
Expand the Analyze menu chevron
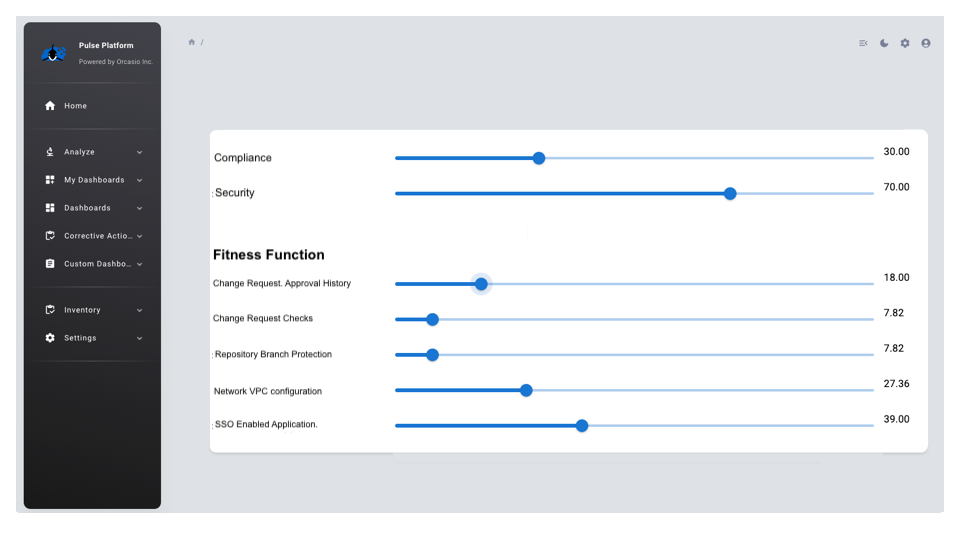[x=139, y=152]
